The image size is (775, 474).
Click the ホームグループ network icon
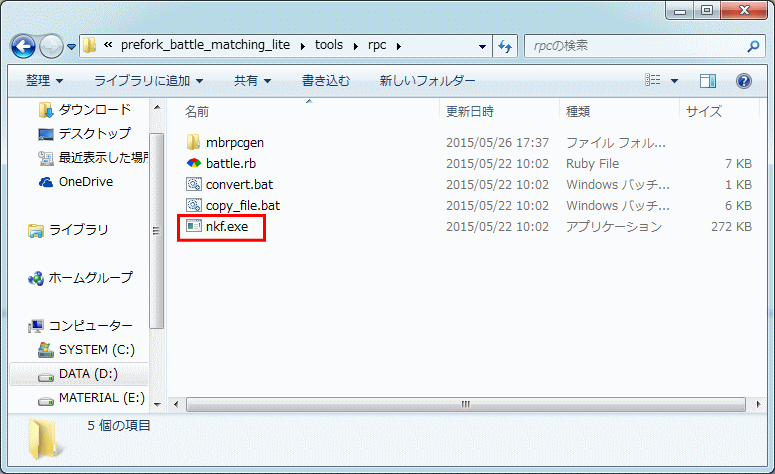pos(36,278)
